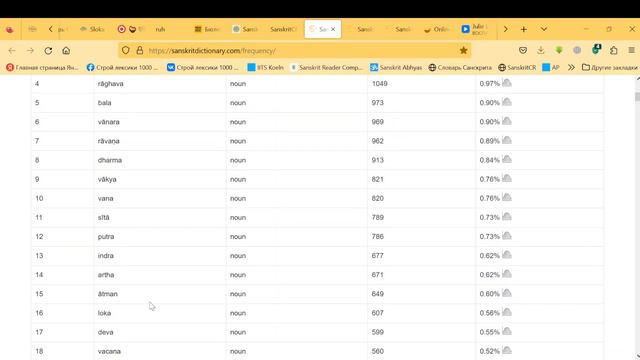
Task: Show more bookmarks with double chevron
Action: pyautogui.click(x=571, y=67)
